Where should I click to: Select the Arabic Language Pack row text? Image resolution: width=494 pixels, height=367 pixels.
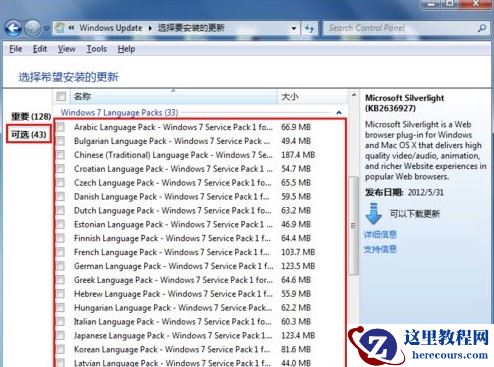173,127
